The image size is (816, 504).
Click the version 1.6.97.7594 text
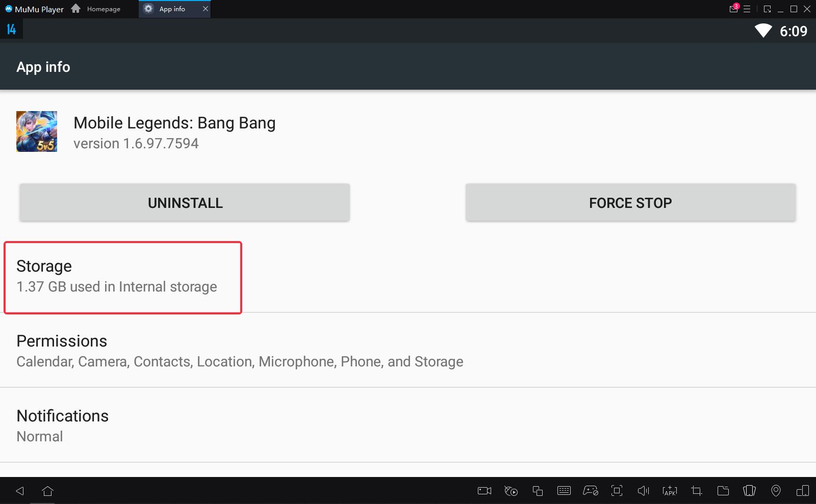[x=136, y=144]
